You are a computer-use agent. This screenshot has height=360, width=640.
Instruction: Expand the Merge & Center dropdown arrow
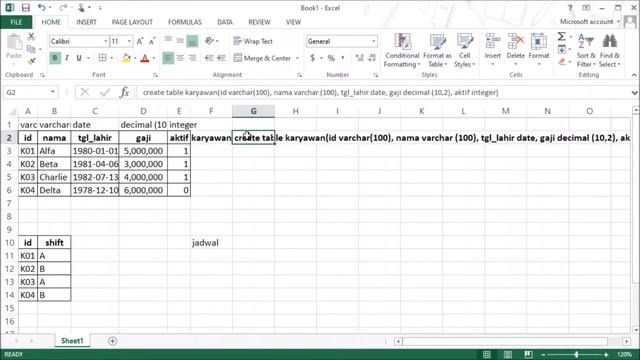[x=297, y=58]
